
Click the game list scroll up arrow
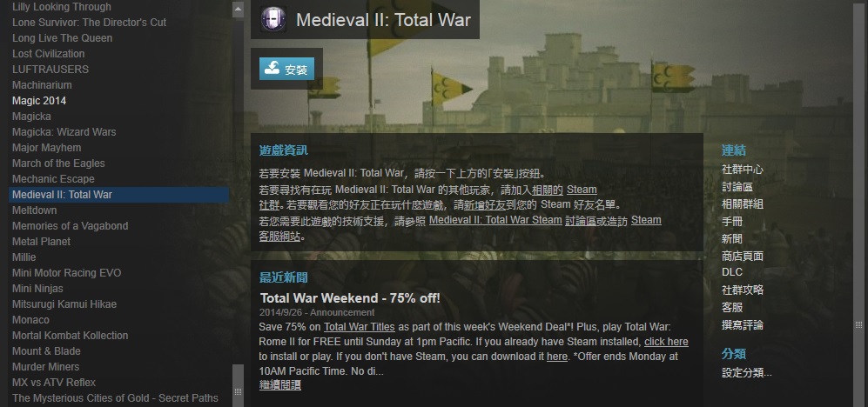click(238, 9)
